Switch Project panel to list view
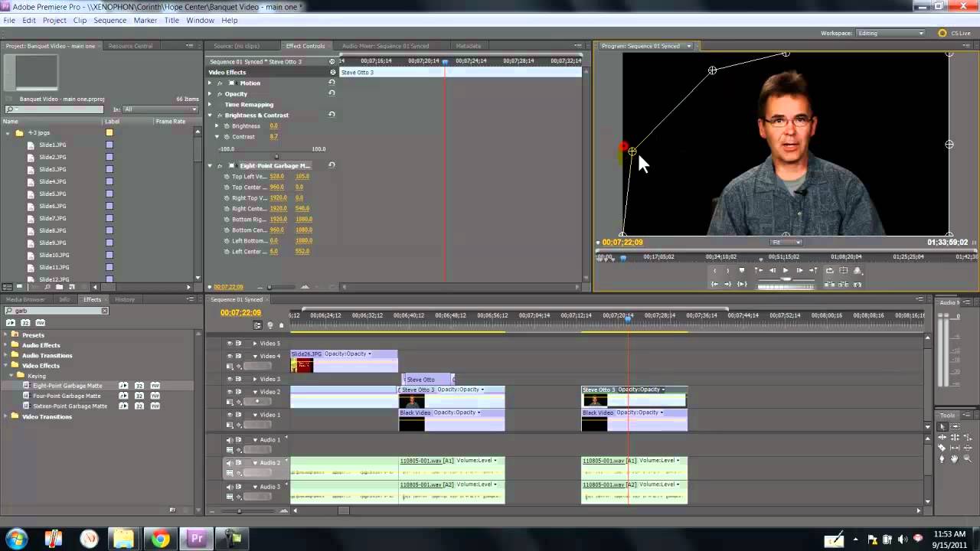Screen dimensions: 980x551 pyautogui.click(x=8, y=286)
